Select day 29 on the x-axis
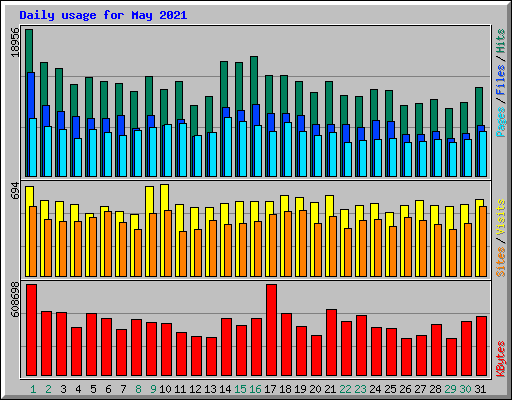This screenshot has width=512, height=400. [x=450, y=389]
